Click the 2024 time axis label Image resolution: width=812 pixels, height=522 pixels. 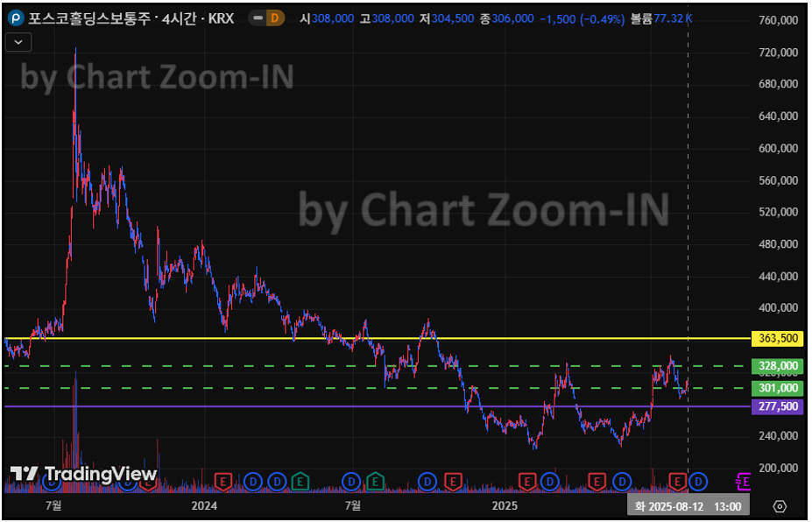pos(204,506)
